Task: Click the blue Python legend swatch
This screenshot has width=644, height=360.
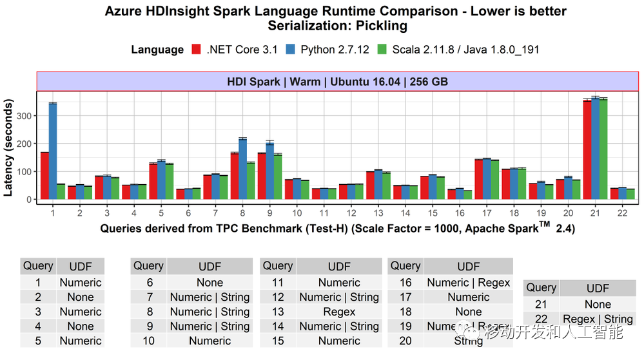Action: pos(290,50)
